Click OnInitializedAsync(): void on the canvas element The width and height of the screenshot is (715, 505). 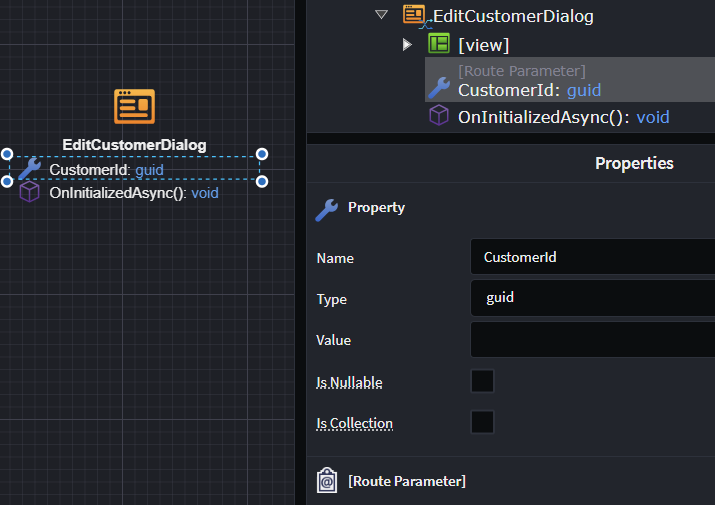(x=133, y=192)
